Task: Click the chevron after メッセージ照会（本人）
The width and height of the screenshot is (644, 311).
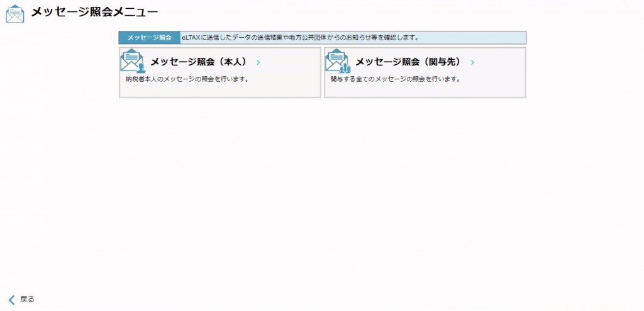Action: click(258, 62)
